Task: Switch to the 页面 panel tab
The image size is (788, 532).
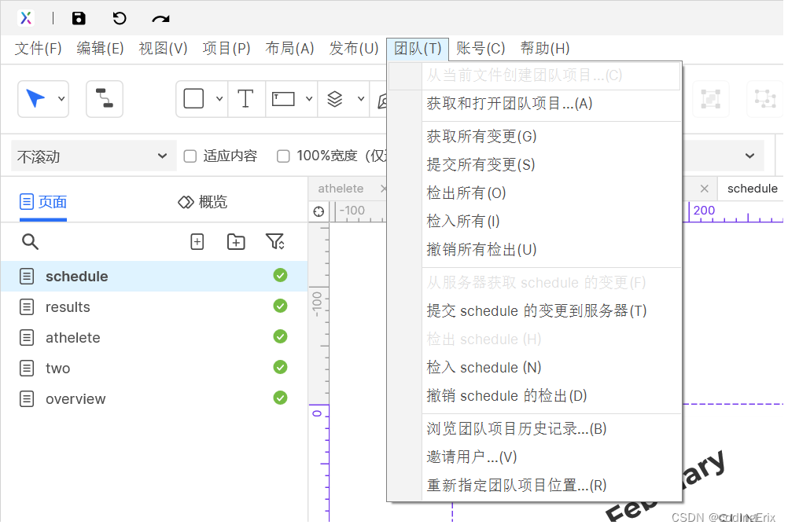Action: (43, 202)
